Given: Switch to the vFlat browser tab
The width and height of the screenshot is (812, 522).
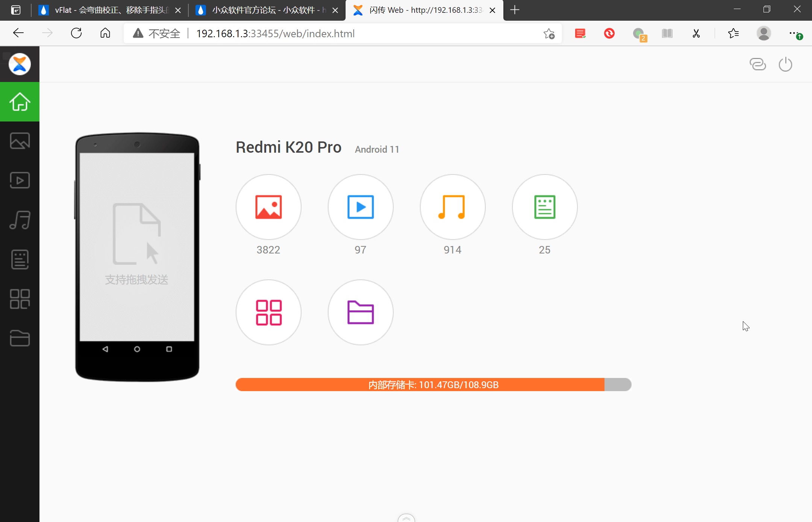Looking at the screenshot, I should (x=109, y=10).
